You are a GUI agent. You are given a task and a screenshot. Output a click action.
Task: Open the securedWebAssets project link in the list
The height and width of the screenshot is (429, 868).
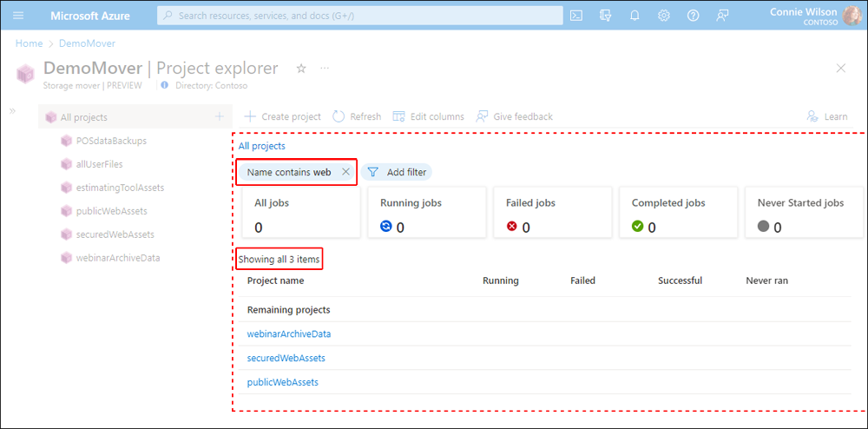pos(286,358)
